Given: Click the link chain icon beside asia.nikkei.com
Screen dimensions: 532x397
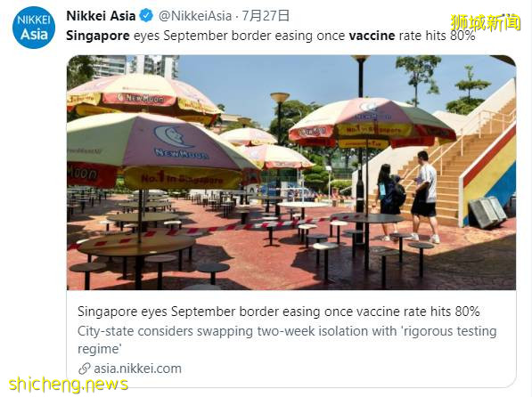Looking at the screenshot, I should [x=84, y=369].
